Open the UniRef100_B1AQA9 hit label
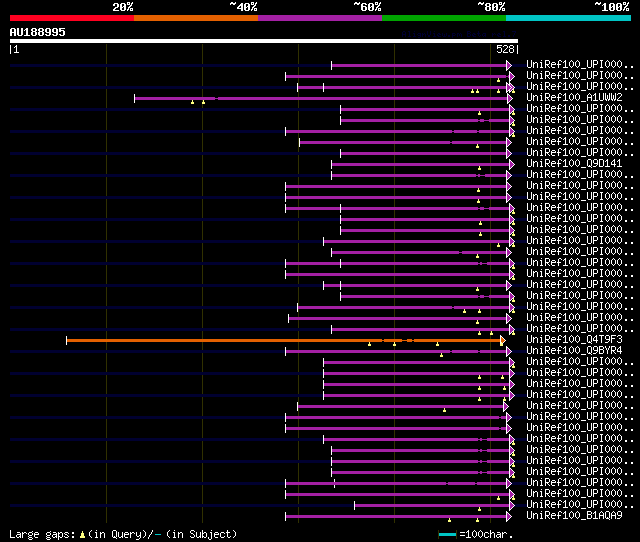The image size is (640, 542). (574, 515)
